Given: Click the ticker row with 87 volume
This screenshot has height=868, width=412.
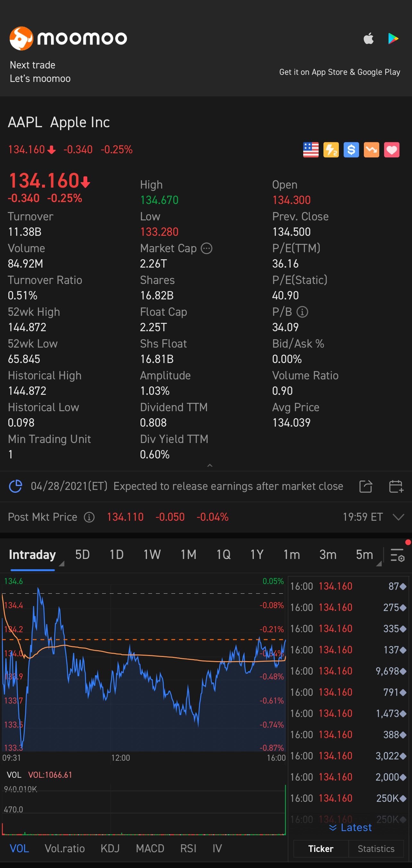Looking at the screenshot, I should click(348, 586).
